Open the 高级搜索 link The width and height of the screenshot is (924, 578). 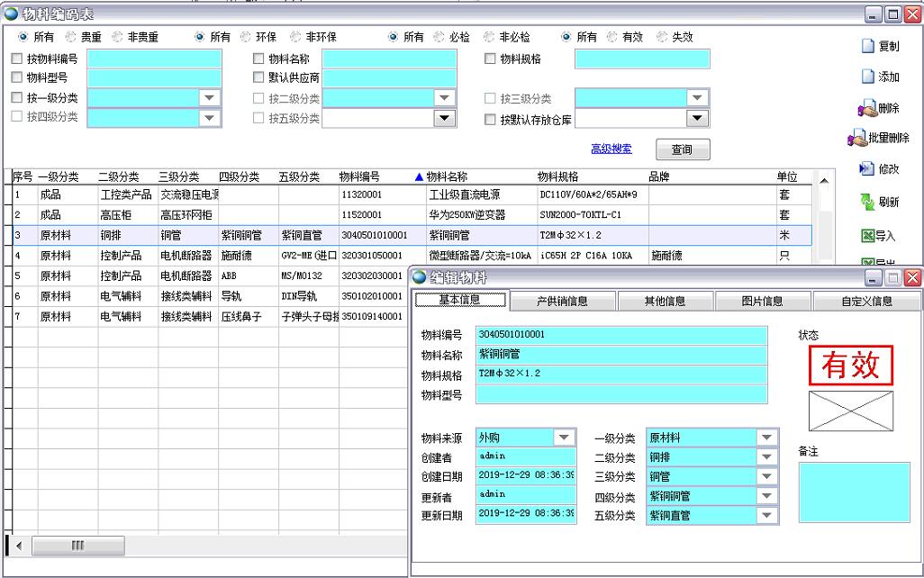[x=611, y=149]
